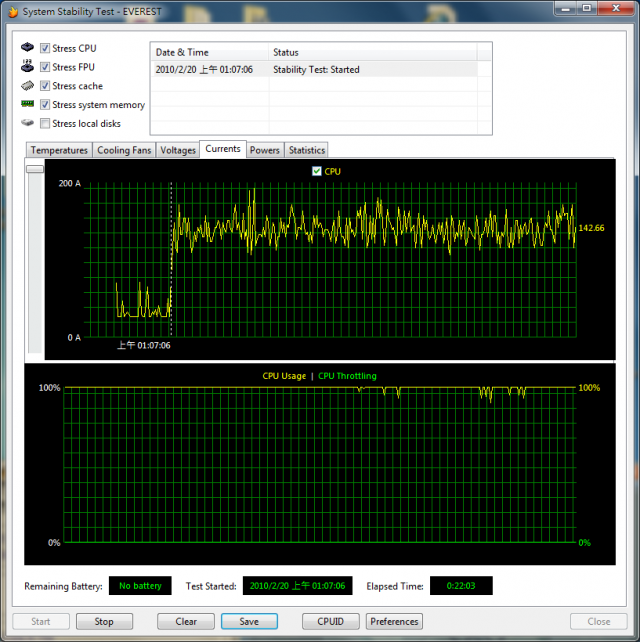
Task: Switch to the Temperatures tab
Action: 59,150
